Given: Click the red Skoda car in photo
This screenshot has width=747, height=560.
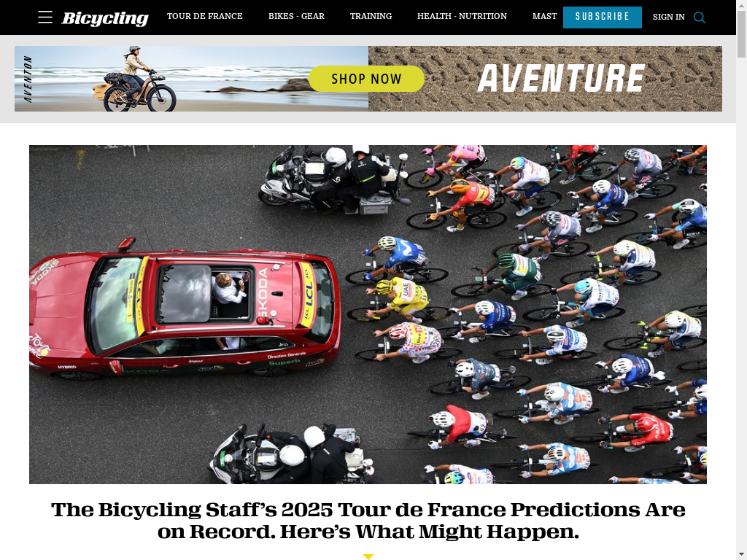Looking at the screenshot, I should 185,314.
